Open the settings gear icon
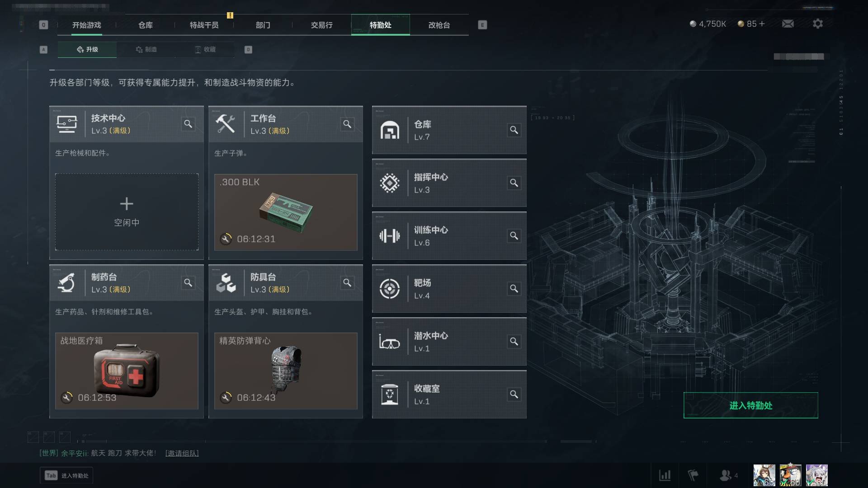The height and width of the screenshot is (488, 868). click(817, 23)
